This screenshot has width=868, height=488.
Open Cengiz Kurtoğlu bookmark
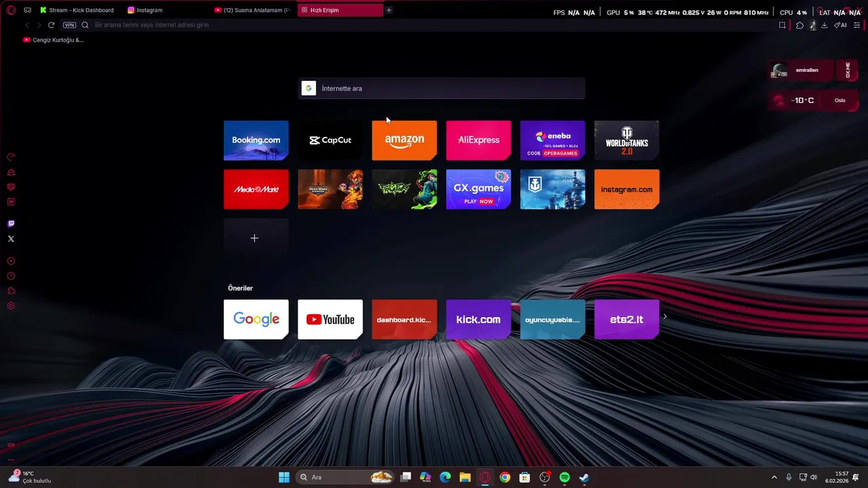pos(53,40)
